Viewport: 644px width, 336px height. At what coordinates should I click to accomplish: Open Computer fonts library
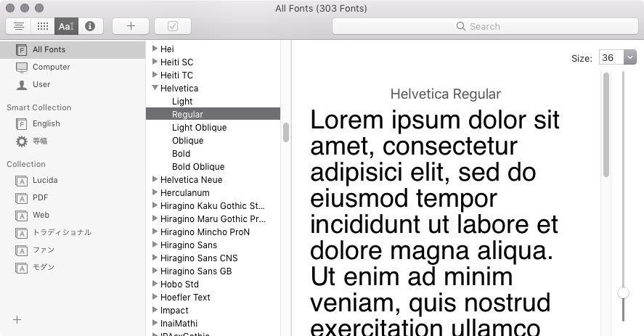(51, 67)
